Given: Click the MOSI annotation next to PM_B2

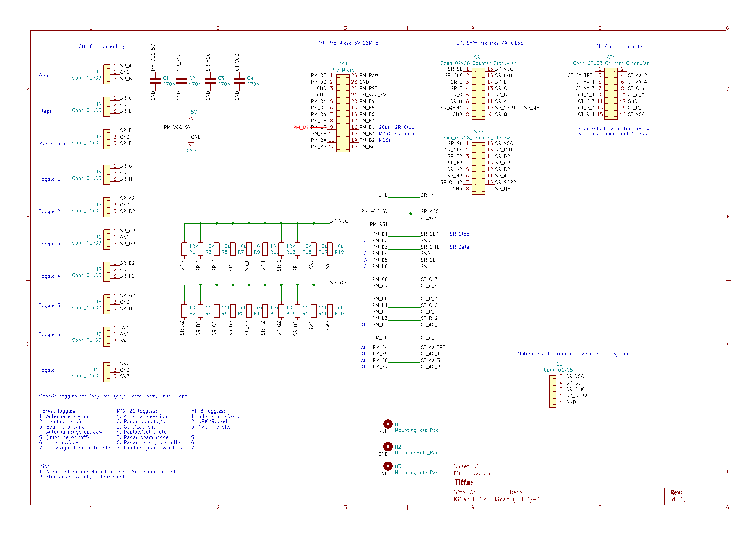Looking at the screenshot, I should tap(384, 140).
